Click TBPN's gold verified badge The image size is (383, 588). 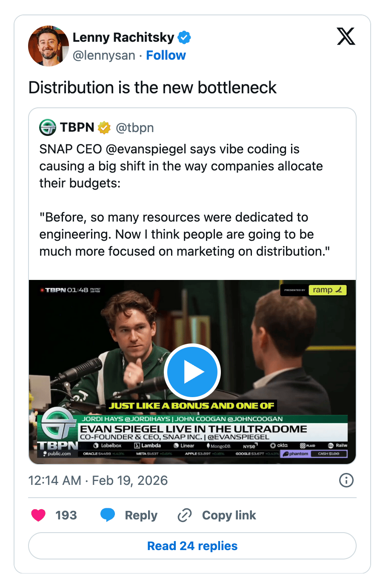pyautogui.click(x=104, y=127)
